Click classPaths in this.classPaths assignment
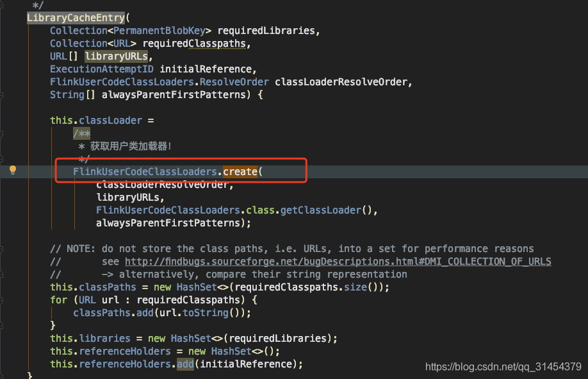This screenshot has width=588, height=379. click(x=107, y=287)
